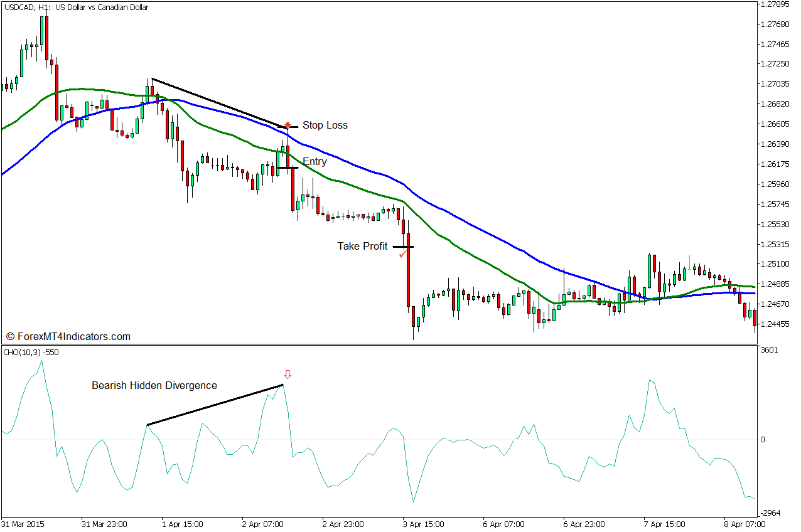
Task: Select the Stop Loss horizontal marker line
Action: (291, 127)
